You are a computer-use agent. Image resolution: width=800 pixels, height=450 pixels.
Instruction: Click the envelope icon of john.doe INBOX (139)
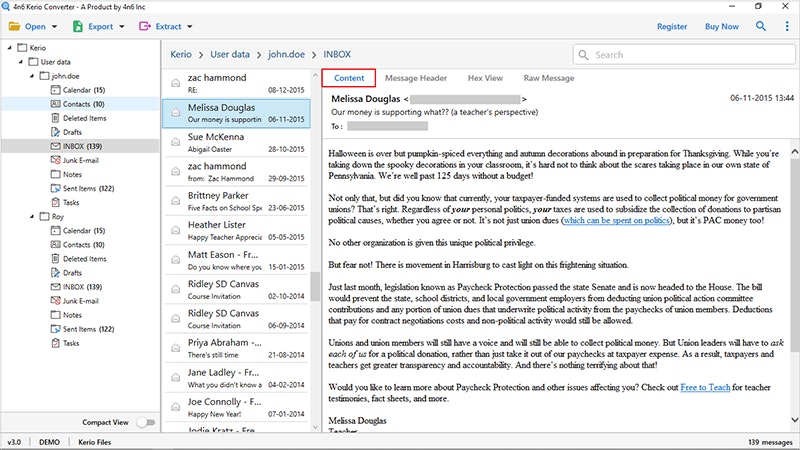(x=56, y=146)
